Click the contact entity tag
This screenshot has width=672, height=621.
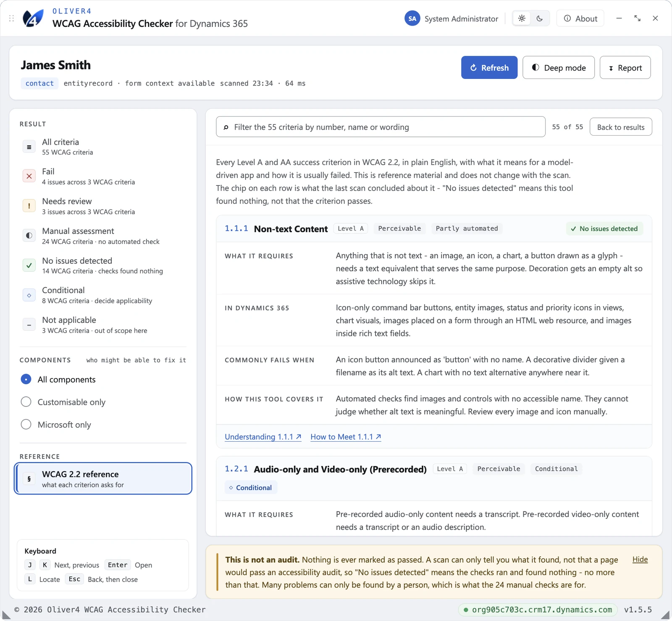[39, 83]
